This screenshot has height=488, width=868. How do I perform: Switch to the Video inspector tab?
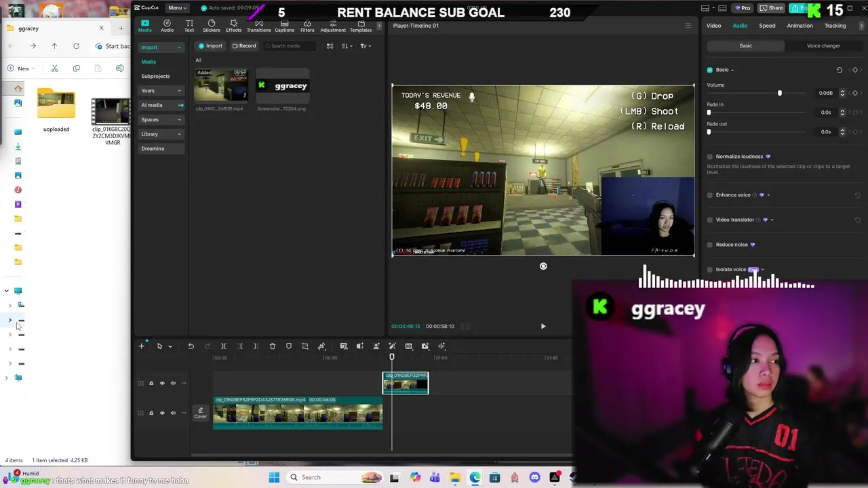pos(713,26)
